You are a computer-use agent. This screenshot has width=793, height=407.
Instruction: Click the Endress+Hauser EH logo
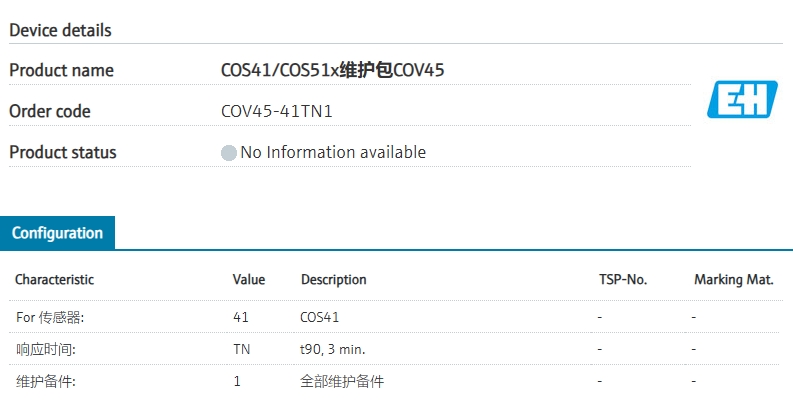(742, 99)
